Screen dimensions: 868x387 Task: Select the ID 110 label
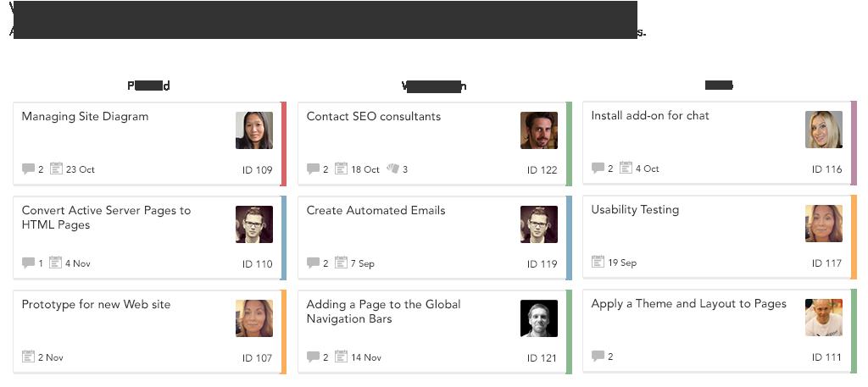coord(258,264)
